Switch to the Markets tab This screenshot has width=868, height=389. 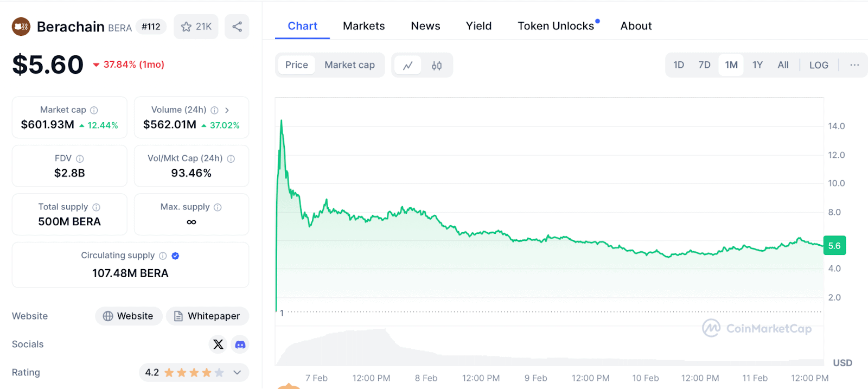pyautogui.click(x=363, y=26)
